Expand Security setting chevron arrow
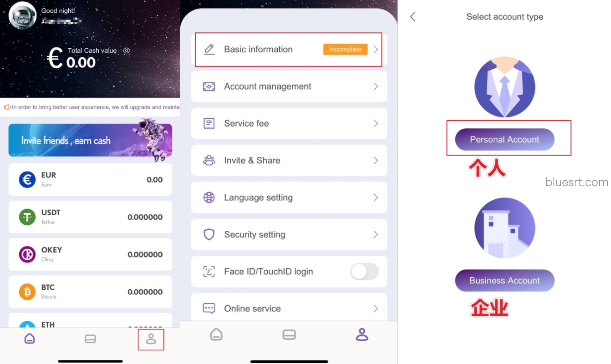Image resolution: width=611 pixels, height=364 pixels. pos(376,234)
